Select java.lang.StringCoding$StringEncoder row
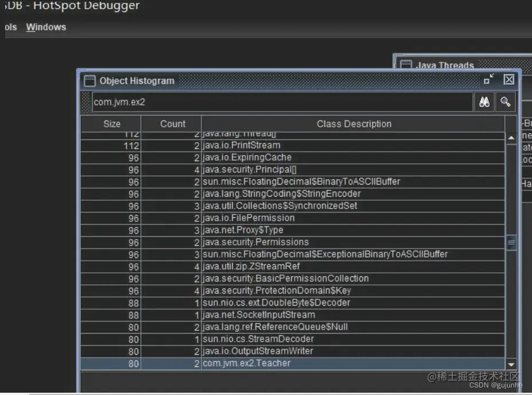Screen dimensions: 532x395 point(293,194)
